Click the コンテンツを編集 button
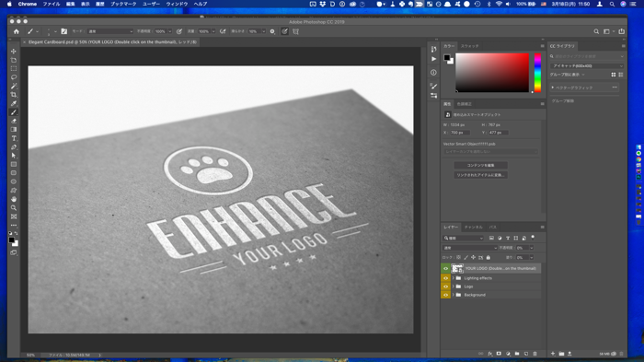The width and height of the screenshot is (644, 362). pyautogui.click(x=480, y=166)
